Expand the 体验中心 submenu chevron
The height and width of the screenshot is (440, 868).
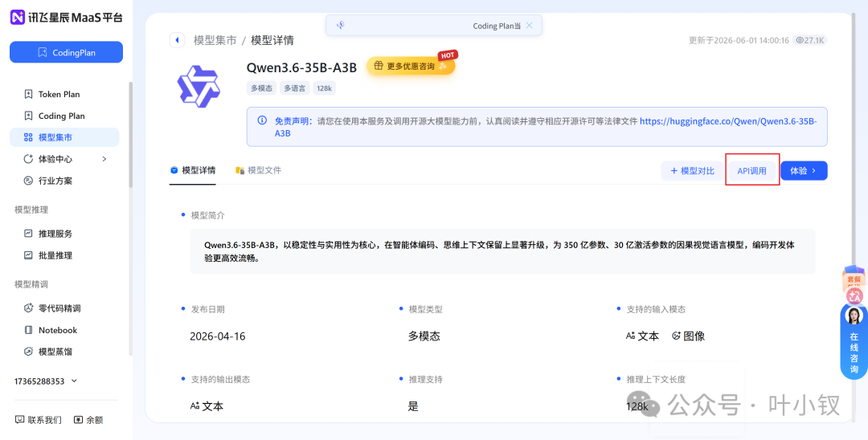click(104, 159)
